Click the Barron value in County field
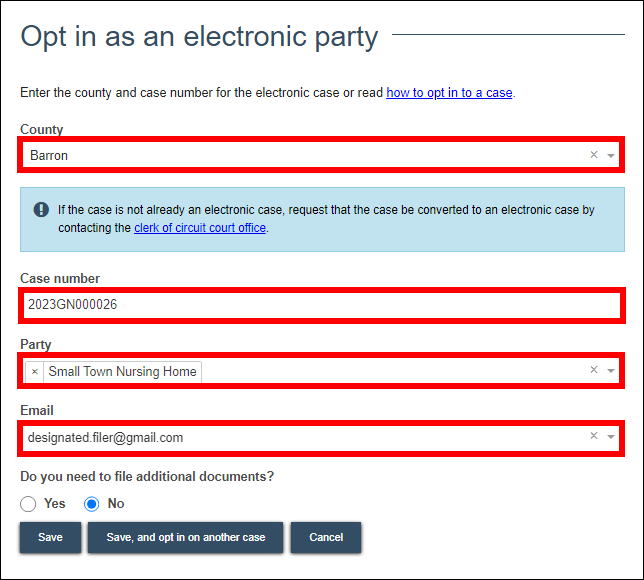This screenshot has width=644, height=580. (49, 156)
